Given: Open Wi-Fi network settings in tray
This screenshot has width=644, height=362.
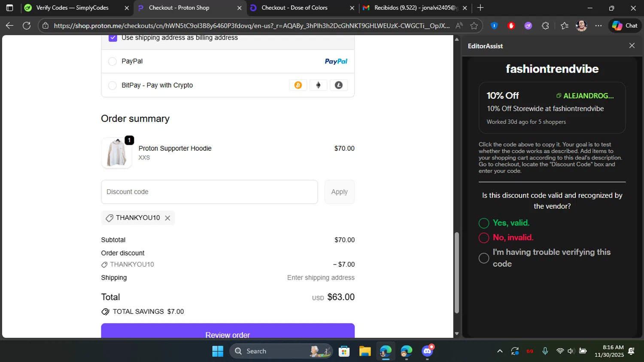Looking at the screenshot, I should (560, 351).
